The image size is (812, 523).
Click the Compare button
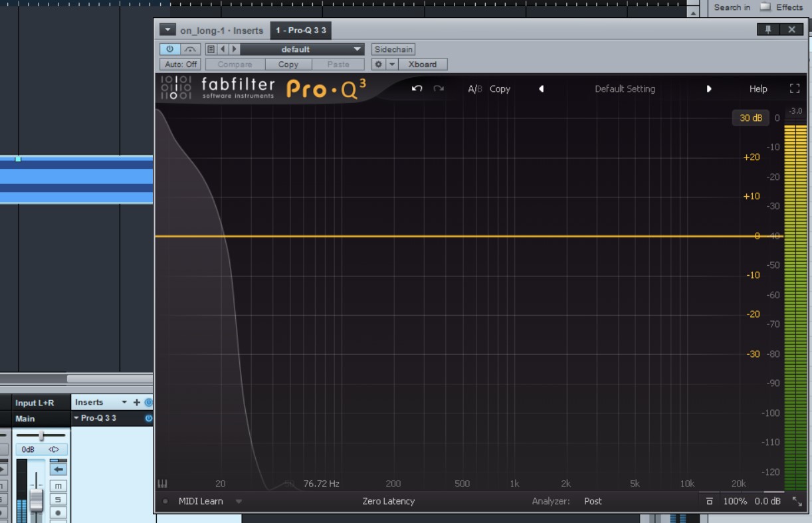coord(235,64)
